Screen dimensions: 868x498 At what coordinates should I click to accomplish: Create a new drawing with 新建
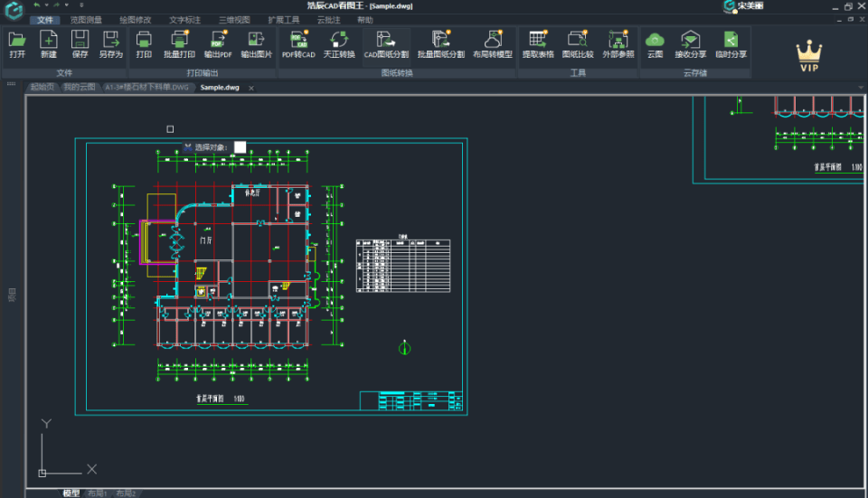[48, 44]
